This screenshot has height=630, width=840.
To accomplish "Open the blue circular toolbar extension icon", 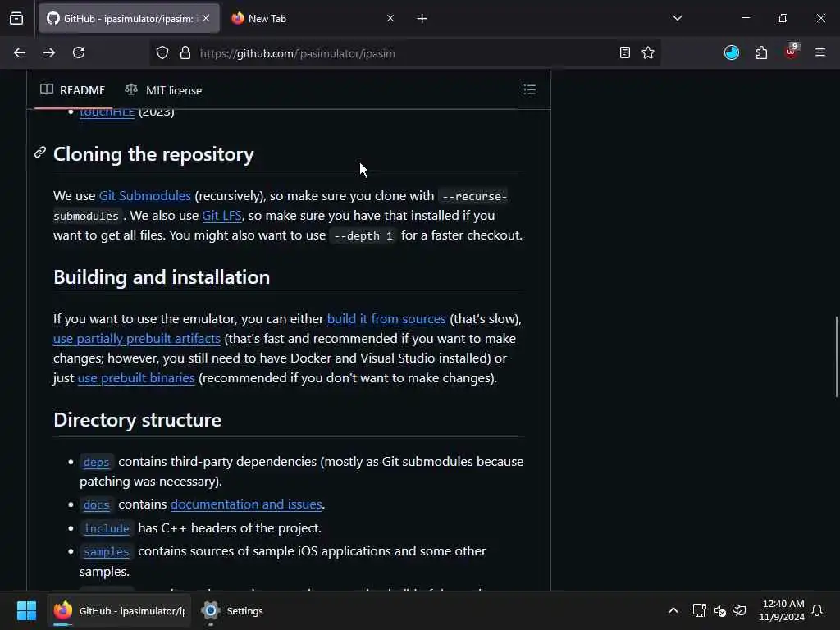I will click(731, 52).
